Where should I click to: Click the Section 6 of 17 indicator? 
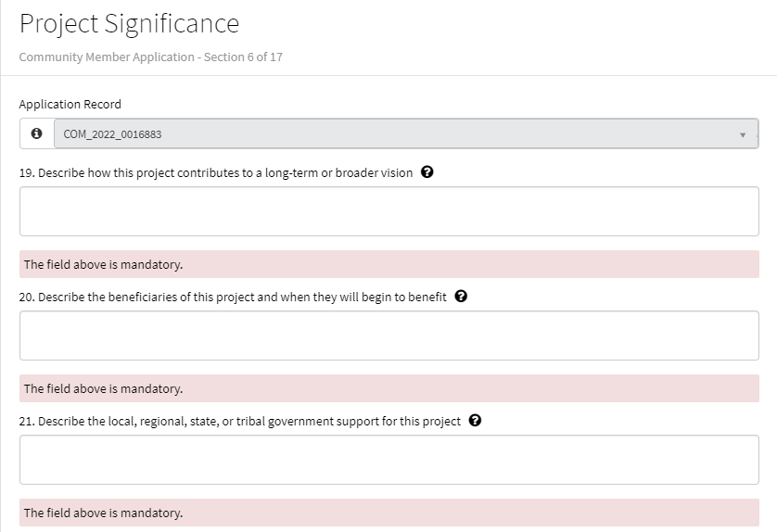243,57
